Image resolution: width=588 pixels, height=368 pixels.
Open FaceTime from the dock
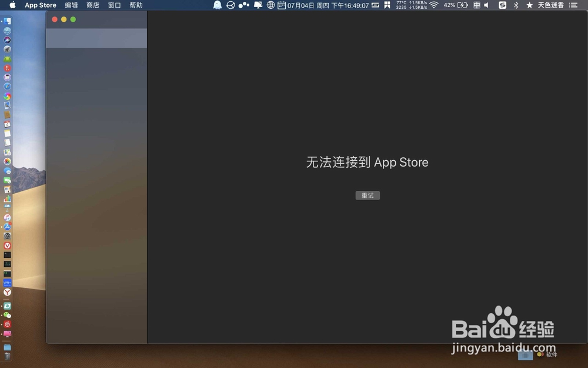pyautogui.click(x=7, y=180)
